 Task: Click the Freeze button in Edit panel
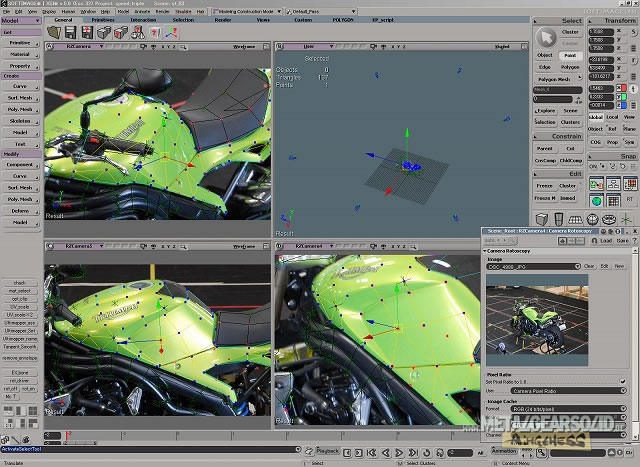point(544,185)
